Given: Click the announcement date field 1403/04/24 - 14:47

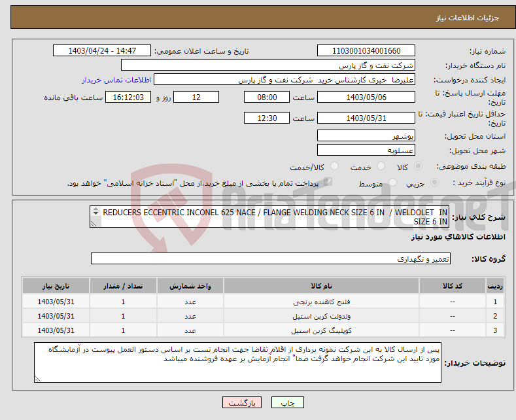Looking at the screenshot, I should (x=101, y=50).
